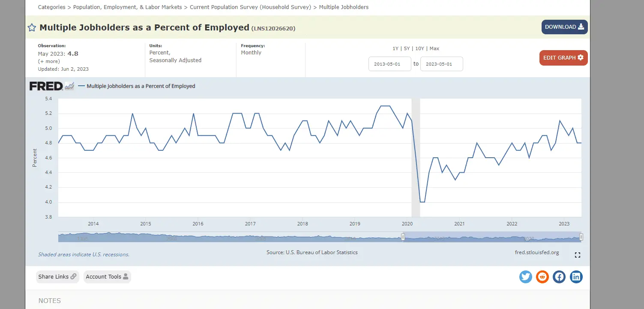Click the Download button
The image size is (644, 309).
564,27
